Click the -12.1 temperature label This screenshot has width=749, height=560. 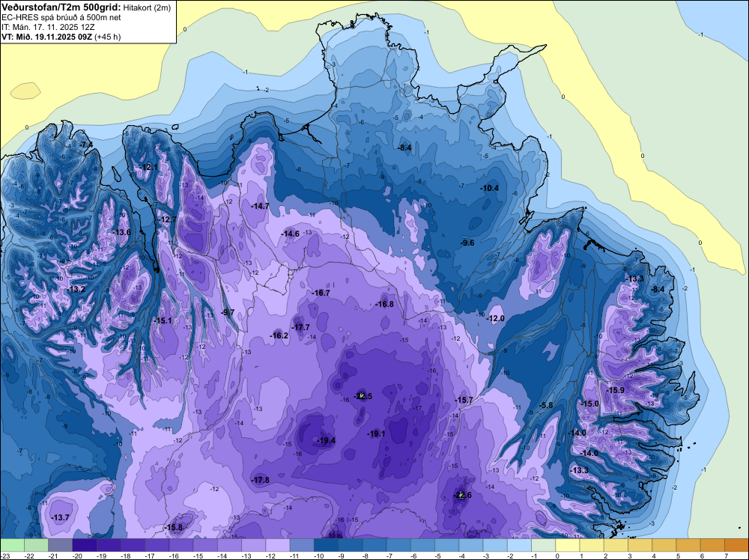(148, 167)
